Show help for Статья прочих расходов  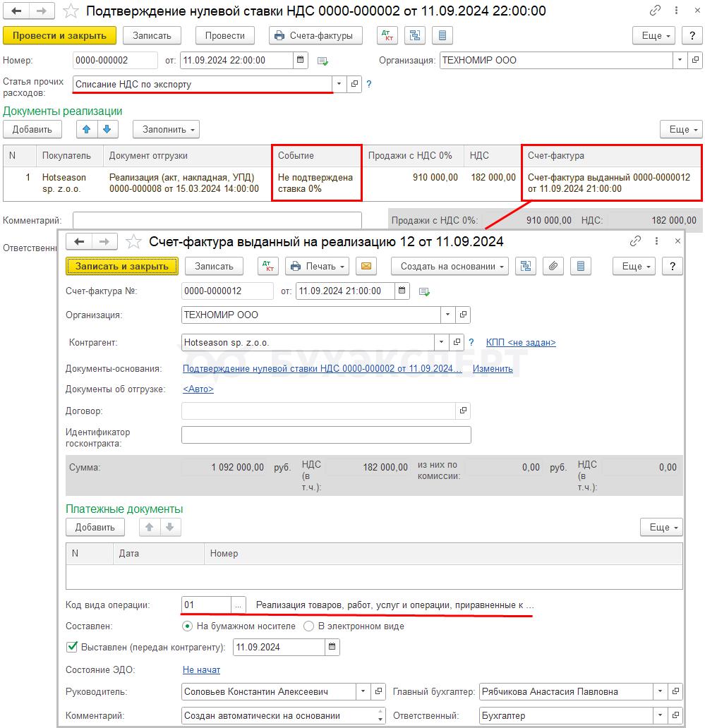click(x=369, y=84)
